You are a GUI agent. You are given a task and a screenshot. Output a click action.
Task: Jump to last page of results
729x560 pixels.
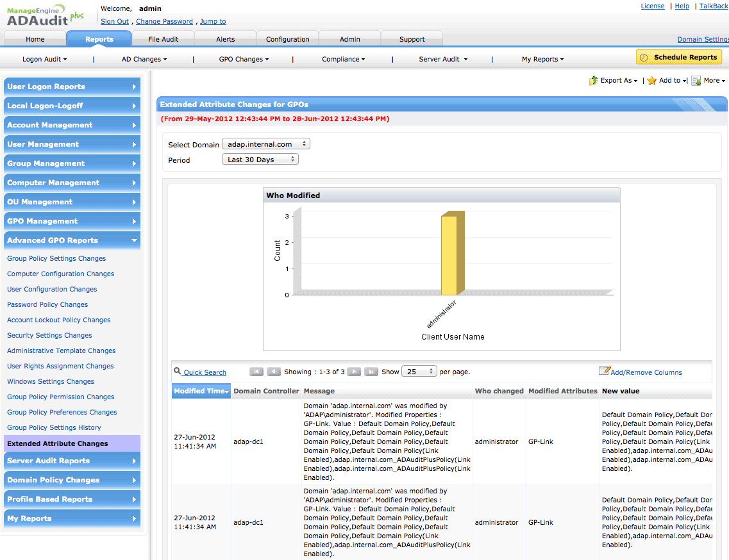371,372
